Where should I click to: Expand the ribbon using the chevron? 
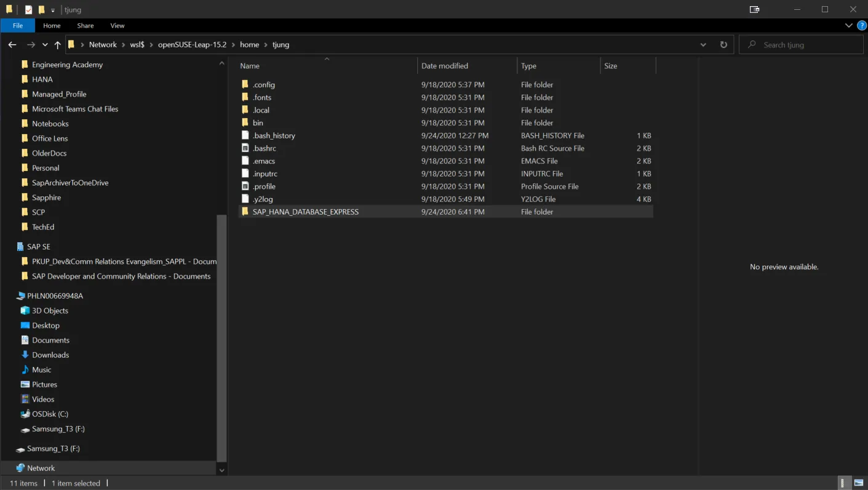[x=849, y=26]
